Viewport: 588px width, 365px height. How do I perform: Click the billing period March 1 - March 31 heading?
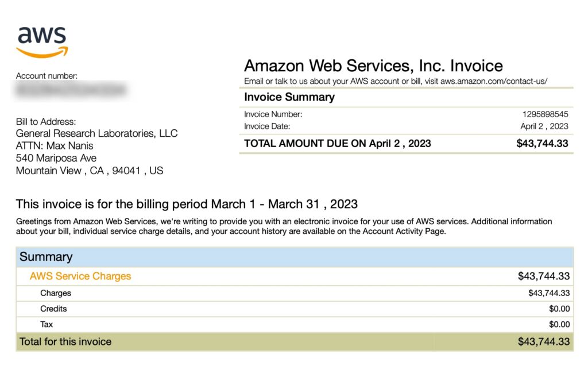pos(187,204)
